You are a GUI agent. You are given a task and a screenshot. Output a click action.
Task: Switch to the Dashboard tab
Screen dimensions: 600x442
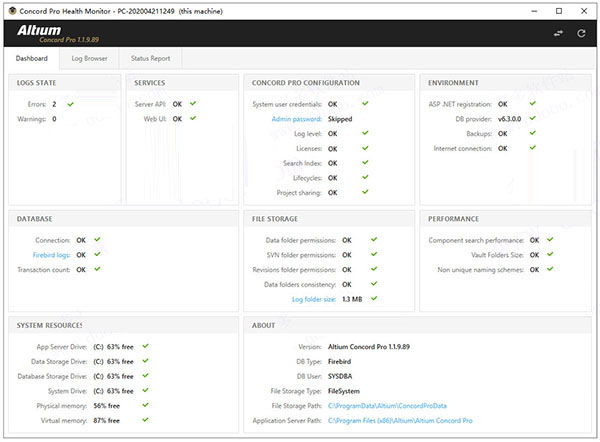point(32,58)
